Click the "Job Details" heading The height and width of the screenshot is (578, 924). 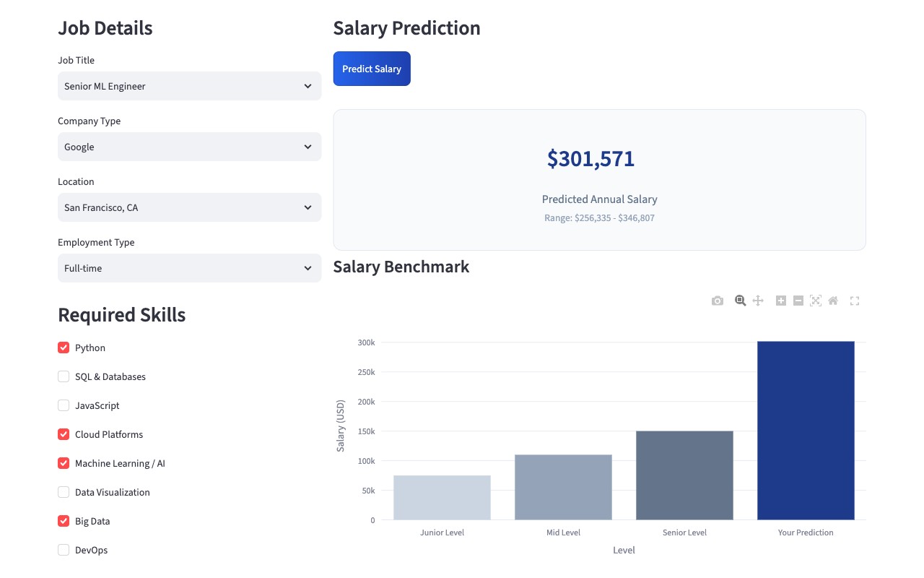pyautogui.click(x=105, y=28)
